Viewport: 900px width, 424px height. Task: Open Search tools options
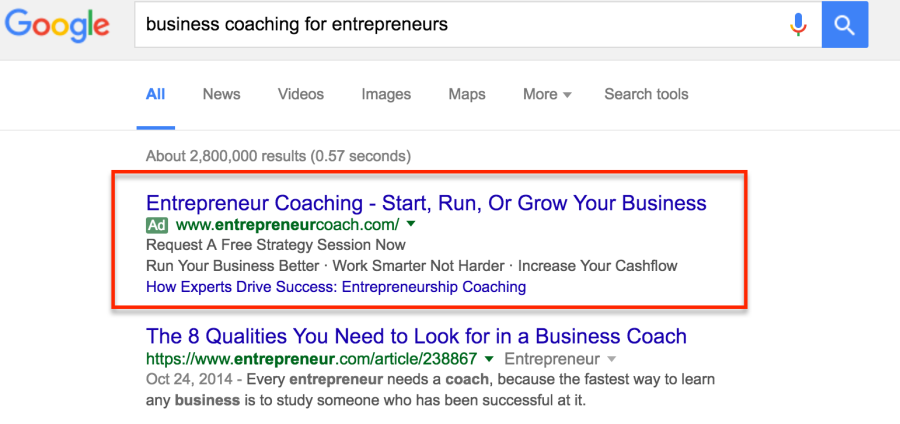click(x=646, y=94)
